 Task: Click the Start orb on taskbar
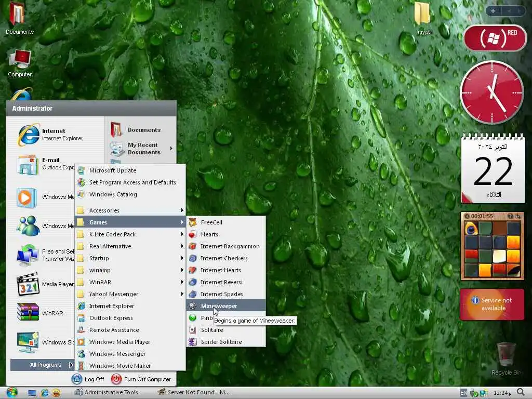click(11, 393)
